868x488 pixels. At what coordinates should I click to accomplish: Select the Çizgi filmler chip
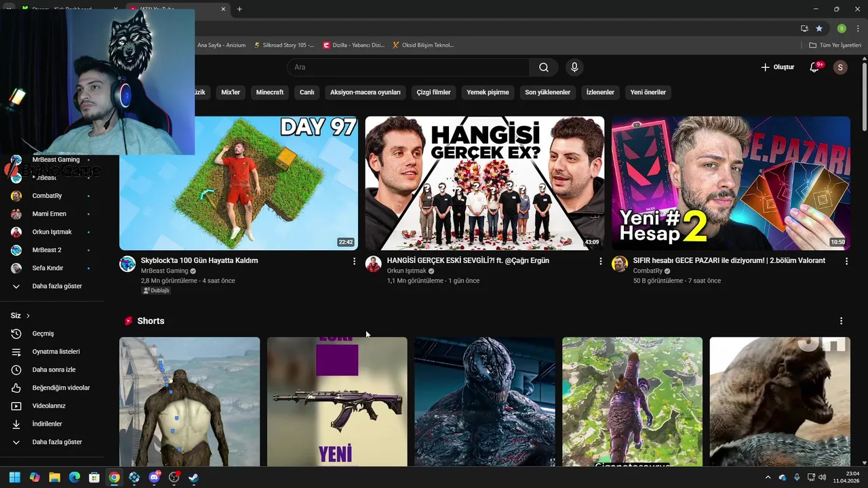(433, 92)
